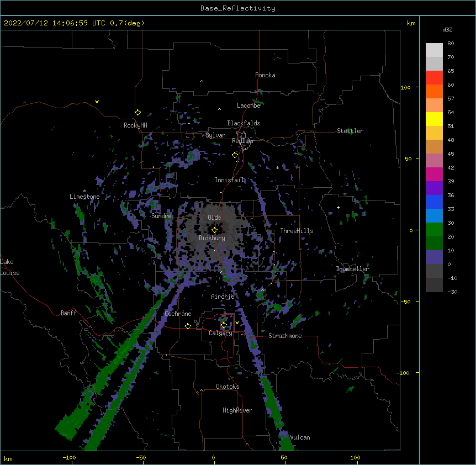Screen dimensions: 476x465
Task: Pick the orange 57-60 dBZ legend swatch
Action: (x=434, y=91)
